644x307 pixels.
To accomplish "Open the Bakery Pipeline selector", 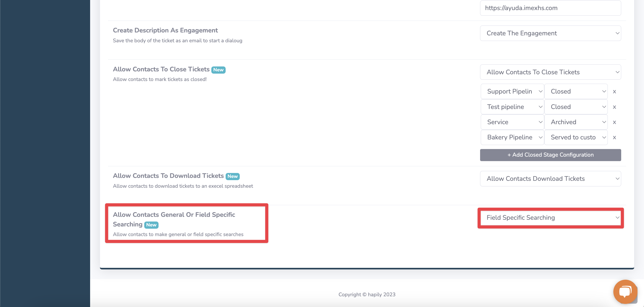I will coord(512,137).
